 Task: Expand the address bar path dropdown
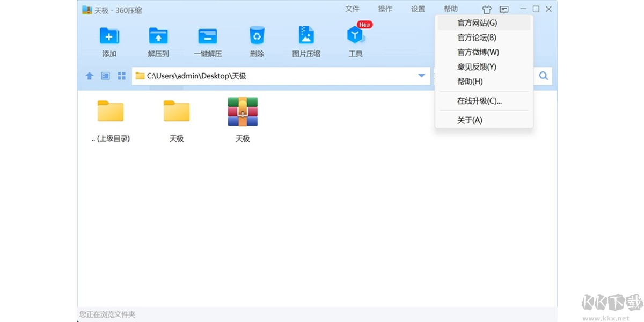click(x=421, y=76)
